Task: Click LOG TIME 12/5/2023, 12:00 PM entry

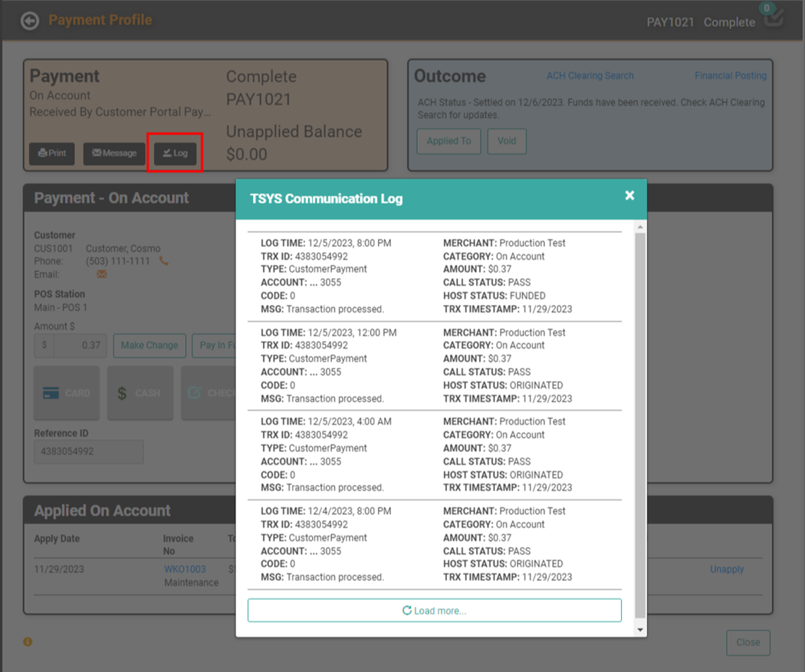Action: pyautogui.click(x=329, y=333)
